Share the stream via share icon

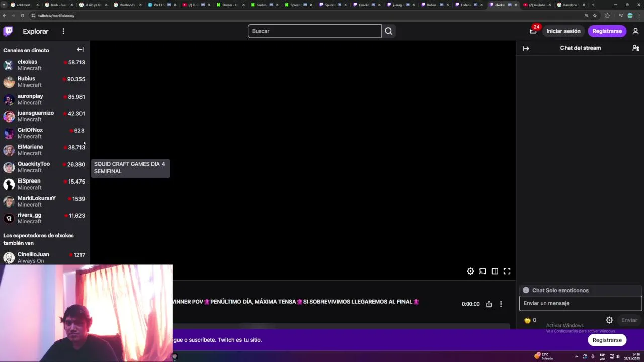tap(489, 304)
